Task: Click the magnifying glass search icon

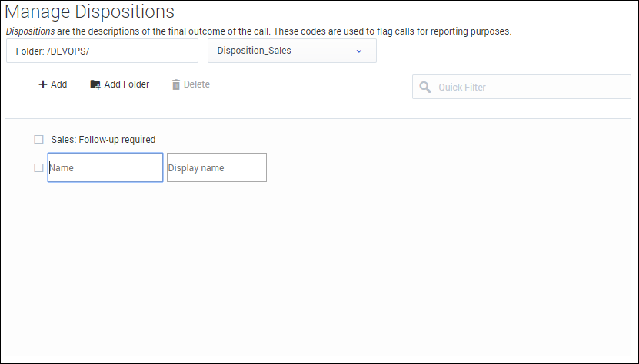Action: coord(424,88)
